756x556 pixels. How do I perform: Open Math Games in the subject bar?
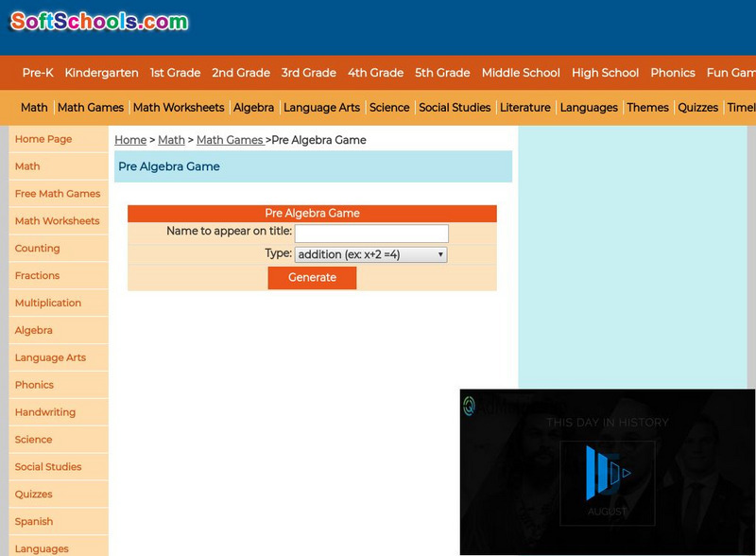point(91,107)
